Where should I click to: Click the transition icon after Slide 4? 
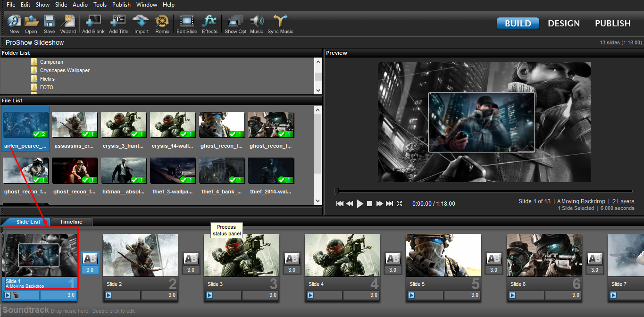coord(393,259)
